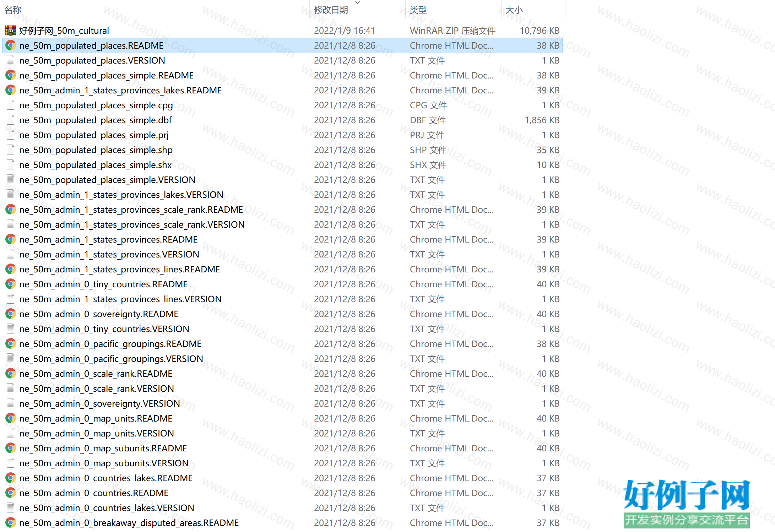Click text icon of ne_50m_admin_1_states_provinces.VERSION
Screen dimensions: 775x532
click(x=11, y=254)
